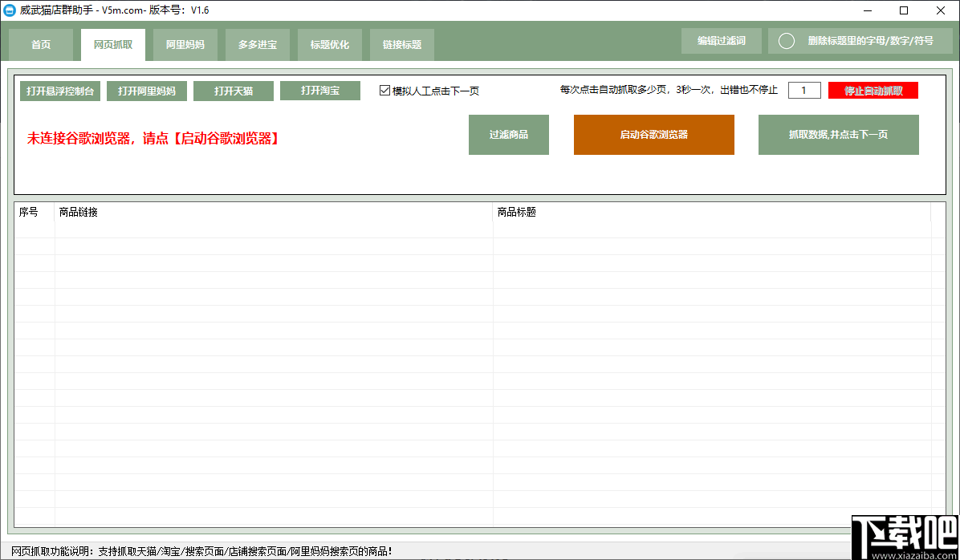
Task: Go to the 多多进宝 tab
Action: click(258, 45)
